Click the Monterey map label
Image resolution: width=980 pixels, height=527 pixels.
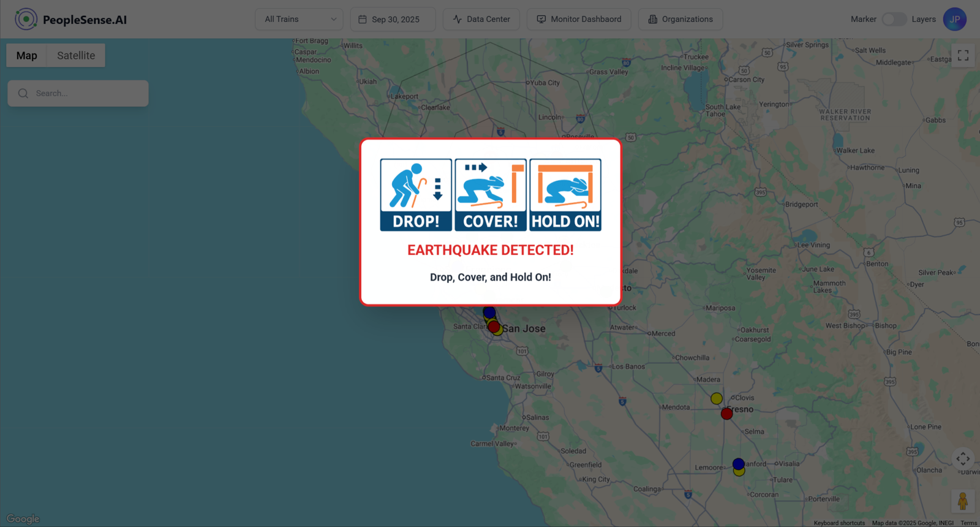click(x=514, y=428)
